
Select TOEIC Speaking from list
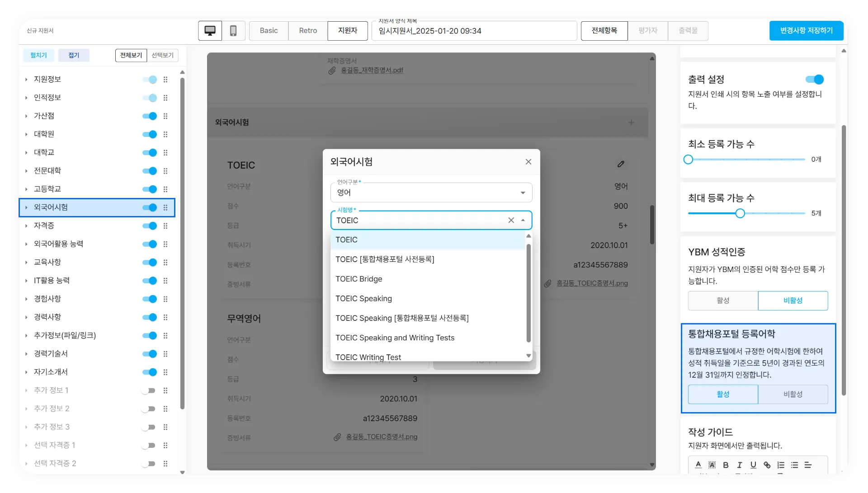(x=363, y=299)
